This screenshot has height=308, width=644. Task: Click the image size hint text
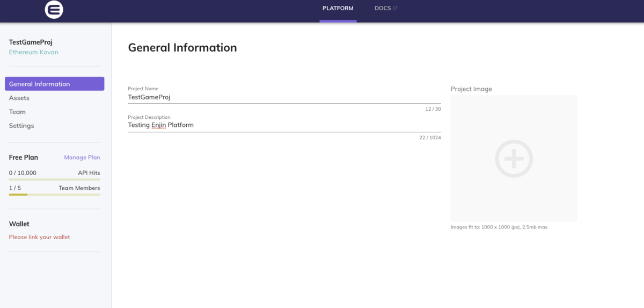pos(499,227)
